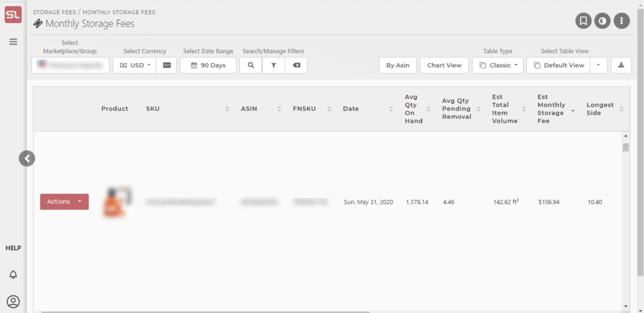Image resolution: width=644 pixels, height=313 pixels.
Task: Sort by Avg Qty Pending Removal column
Action: (479, 109)
